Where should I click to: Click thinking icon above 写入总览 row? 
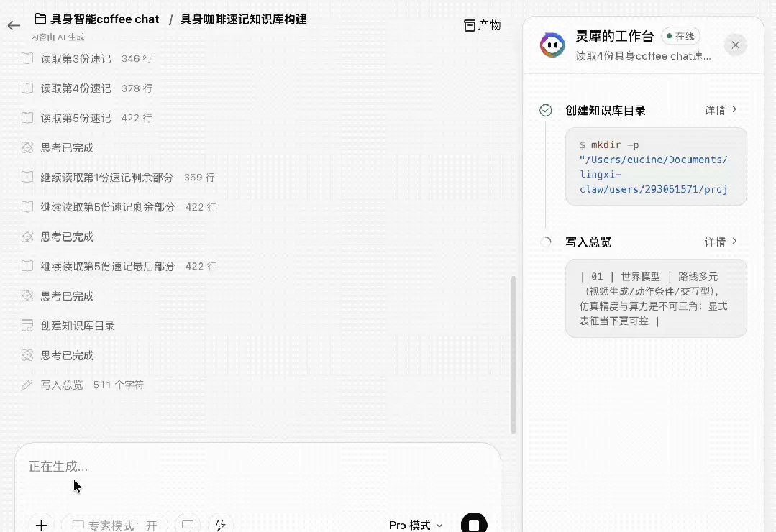[27, 355]
